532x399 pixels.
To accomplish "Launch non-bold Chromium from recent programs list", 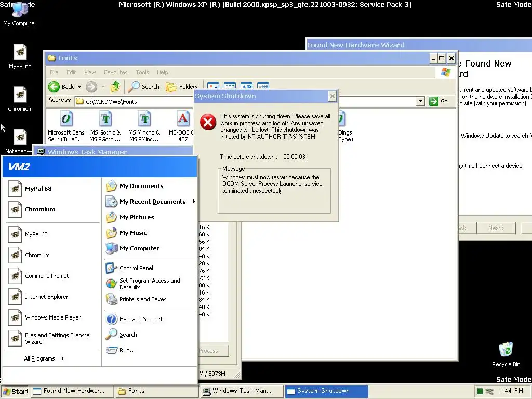I will pyautogui.click(x=52, y=255).
